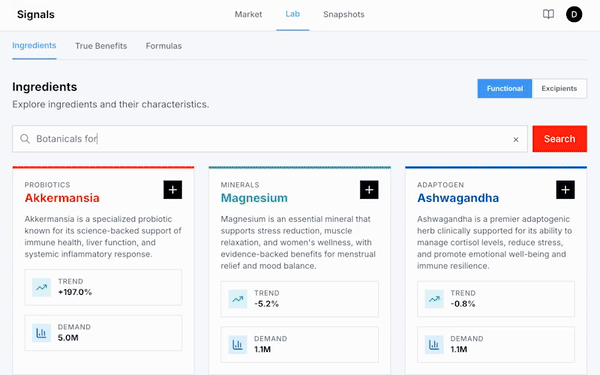Click Magnesium trend arrow icon
The image size is (600, 375).
[x=238, y=299]
